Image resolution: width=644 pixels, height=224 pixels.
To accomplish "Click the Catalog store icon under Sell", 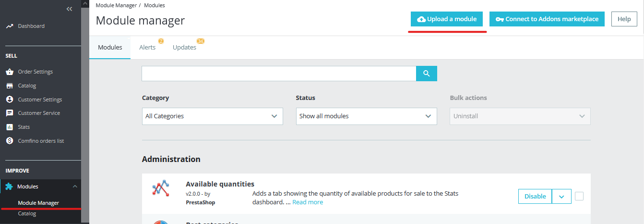I will coord(10,86).
